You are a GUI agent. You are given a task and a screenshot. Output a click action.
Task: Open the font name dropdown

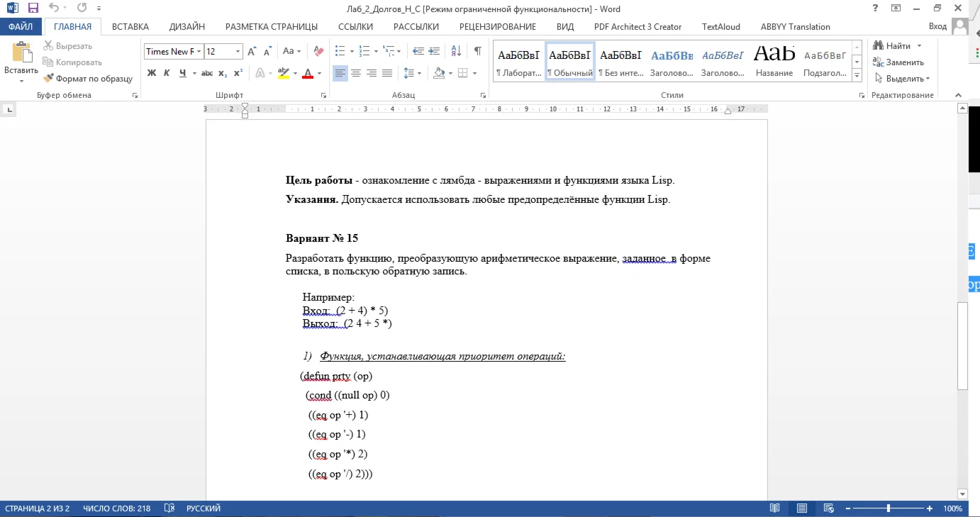click(x=199, y=52)
